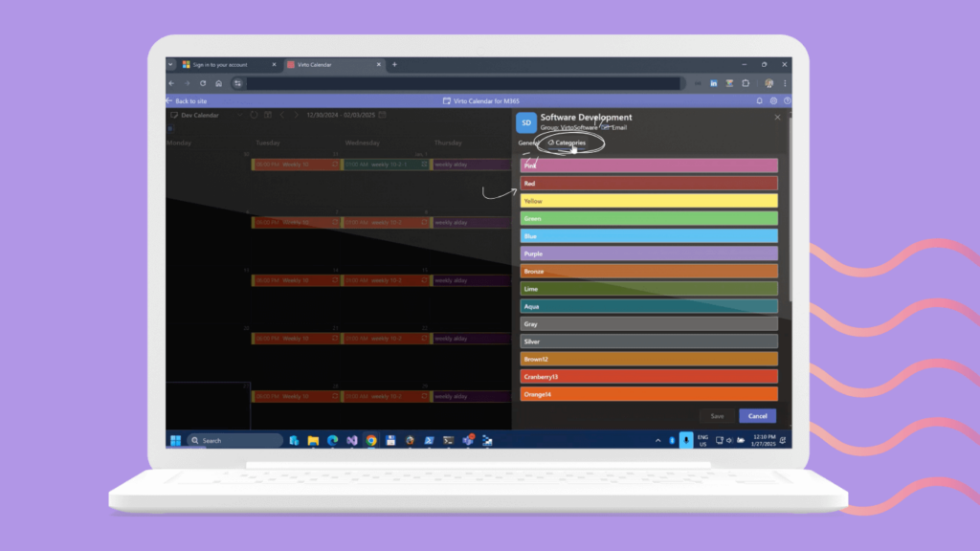This screenshot has width=980, height=551.
Task: Select the Pink category color
Action: click(649, 165)
